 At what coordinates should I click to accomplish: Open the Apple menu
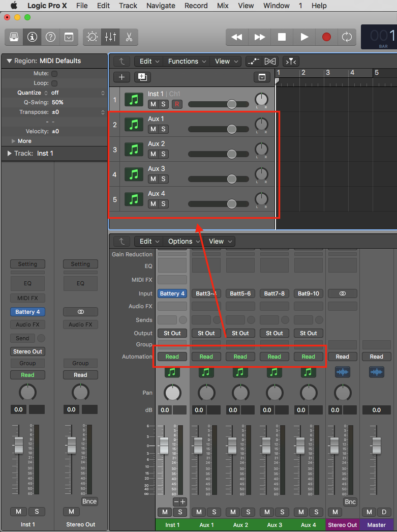(x=14, y=6)
